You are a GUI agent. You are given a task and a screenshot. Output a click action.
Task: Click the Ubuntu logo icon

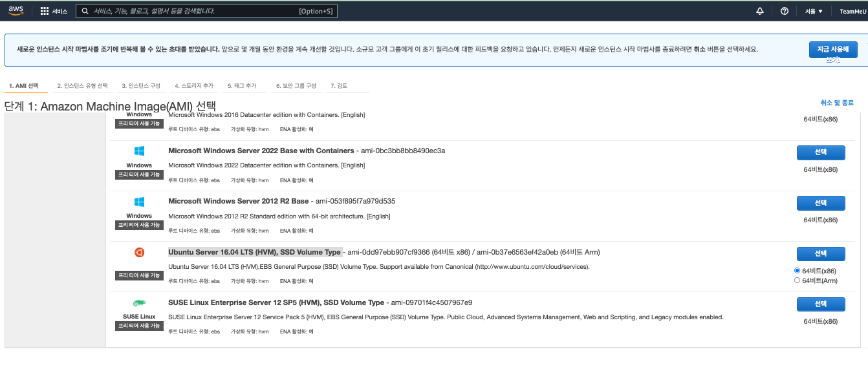[x=139, y=252]
